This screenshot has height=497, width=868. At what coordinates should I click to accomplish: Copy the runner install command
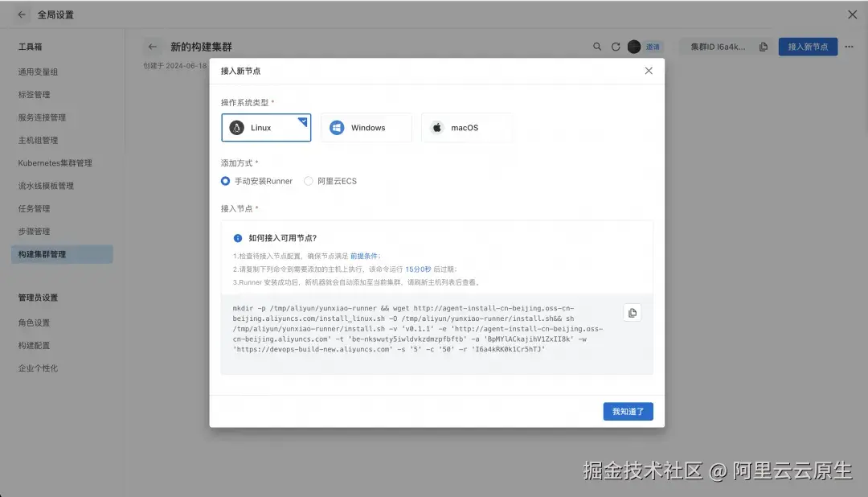pyautogui.click(x=632, y=313)
